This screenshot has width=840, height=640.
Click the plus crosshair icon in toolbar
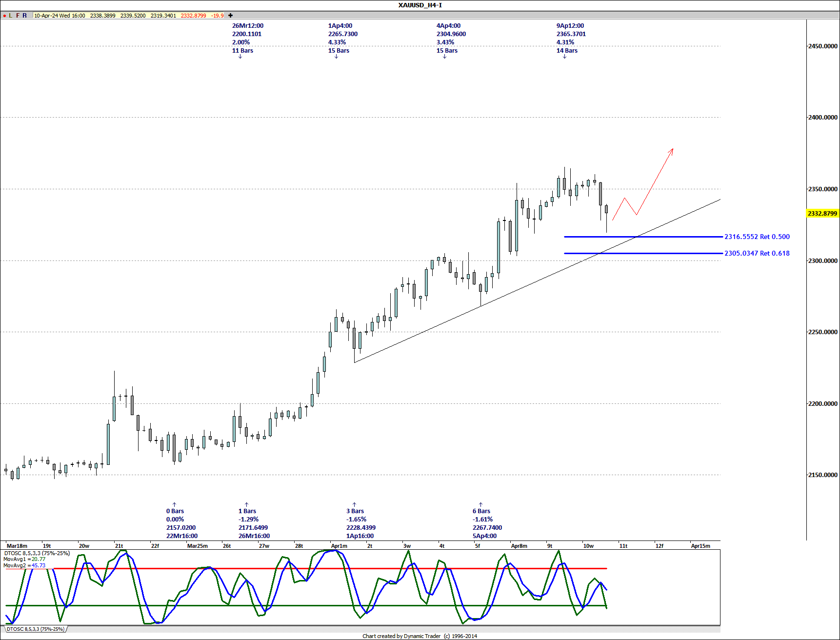click(x=231, y=16)
